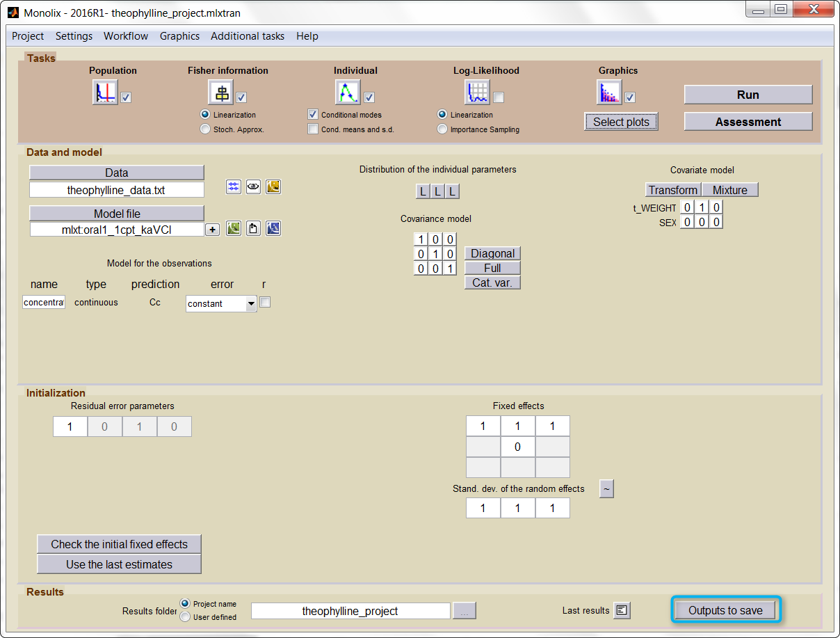Click Check the initial fixed effects

click(119, 544)
